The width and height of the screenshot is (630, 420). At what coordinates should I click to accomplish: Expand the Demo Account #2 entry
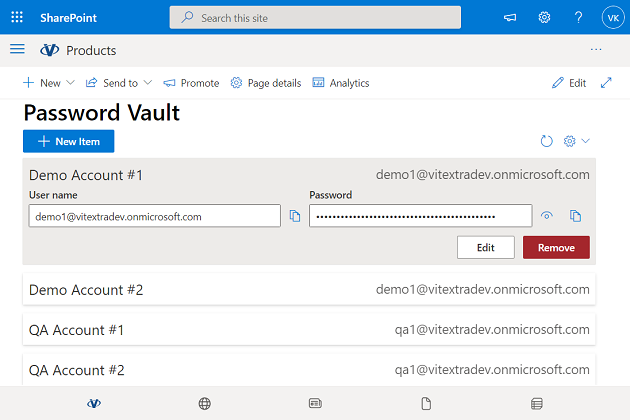click(309, 289)
